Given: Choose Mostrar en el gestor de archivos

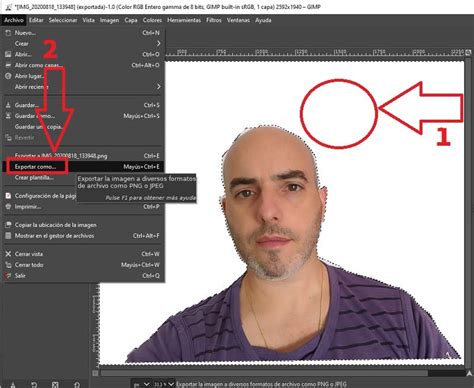Looking at the screenshot, I should pyautogui.click(x=83, y=236).
